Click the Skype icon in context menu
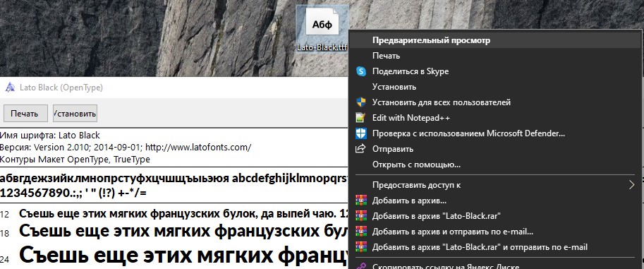The height and width of the screenshot is (269, 644). point(361,71)
